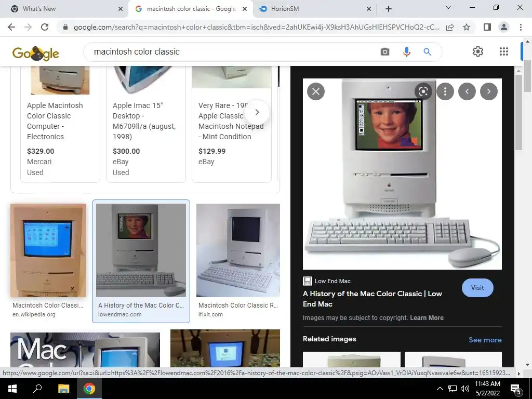The height and width of the screenshot is (399, 532).
Task: Open the tab search dropdown
Action: click(448, 7)
